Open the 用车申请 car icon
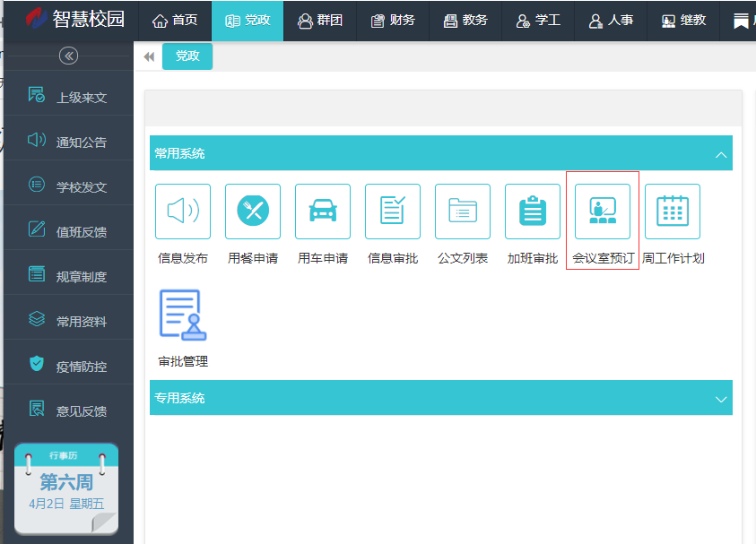Image resolution: width=756 pixels, height=544 pixels. (323, 212)
